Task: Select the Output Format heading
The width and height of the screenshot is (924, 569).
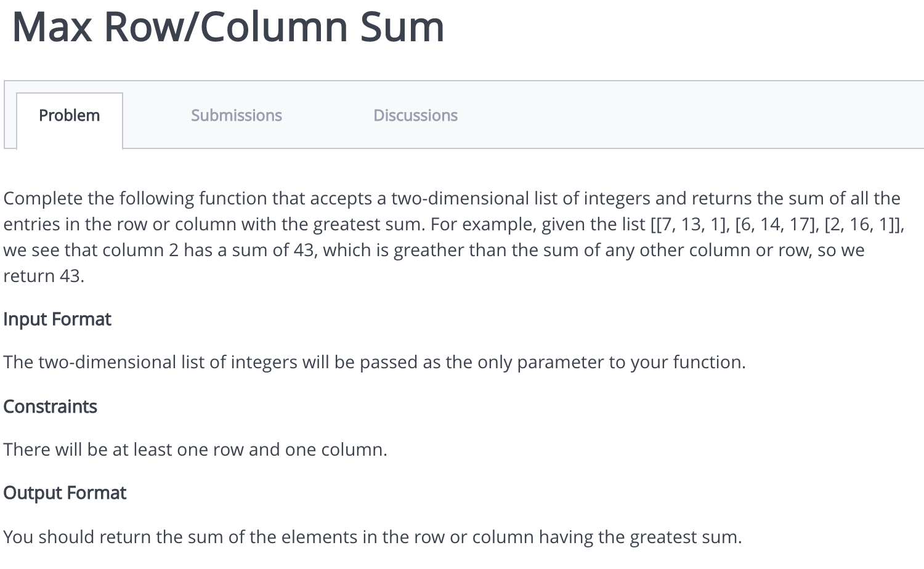Action: 65,493
